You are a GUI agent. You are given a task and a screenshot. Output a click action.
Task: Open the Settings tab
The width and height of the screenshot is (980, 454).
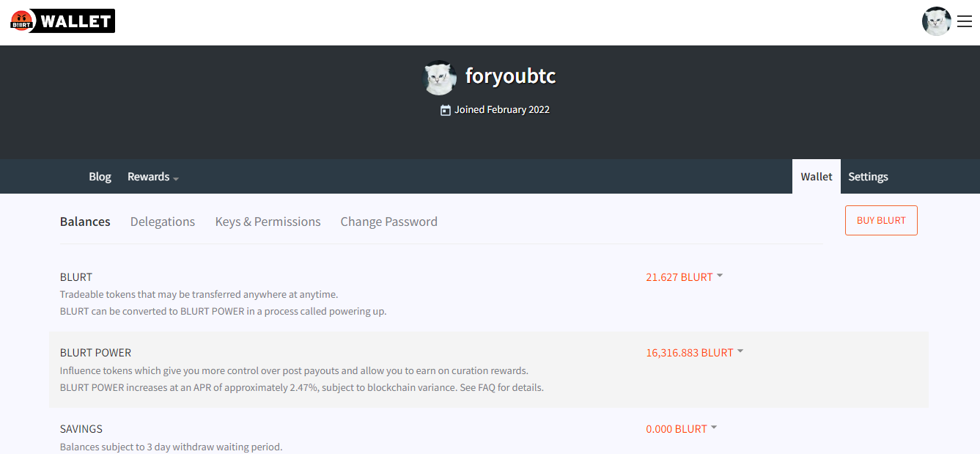868,177
